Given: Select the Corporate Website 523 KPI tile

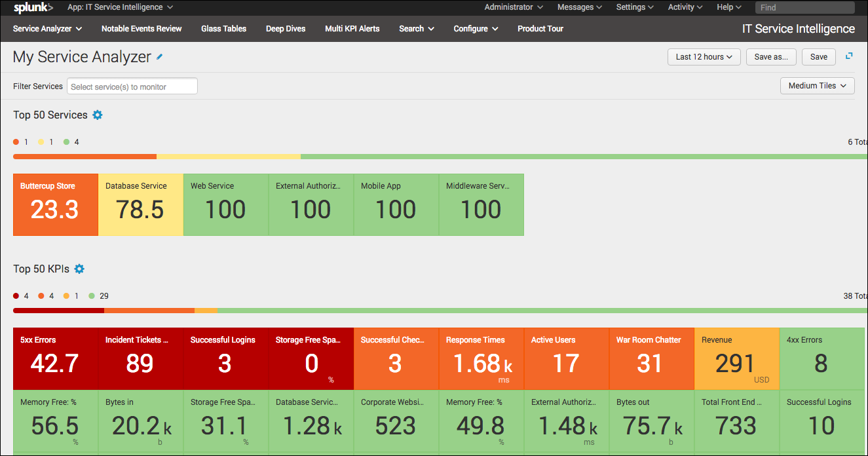Looking at the screenshot, I should [396, 421].
